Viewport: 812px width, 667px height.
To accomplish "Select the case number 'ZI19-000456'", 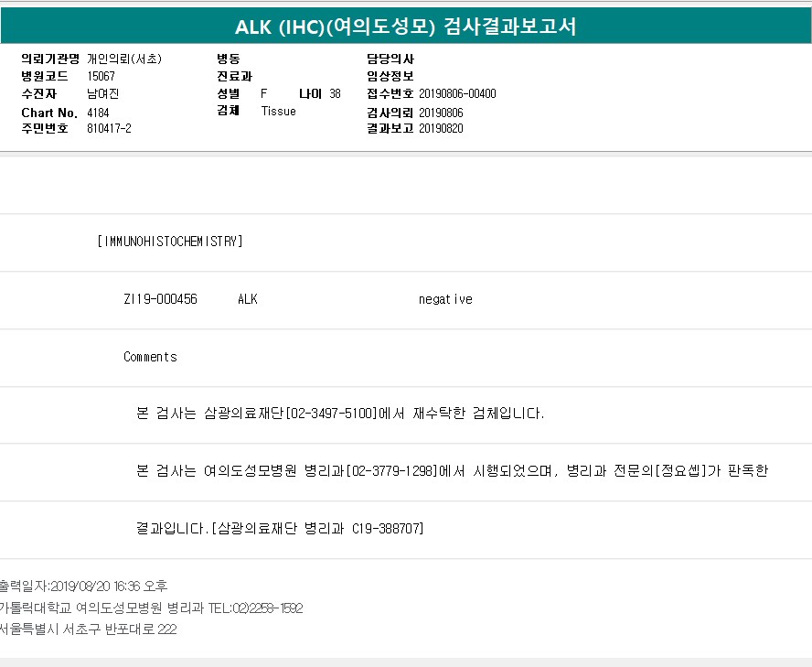I will tap(161, 299).
